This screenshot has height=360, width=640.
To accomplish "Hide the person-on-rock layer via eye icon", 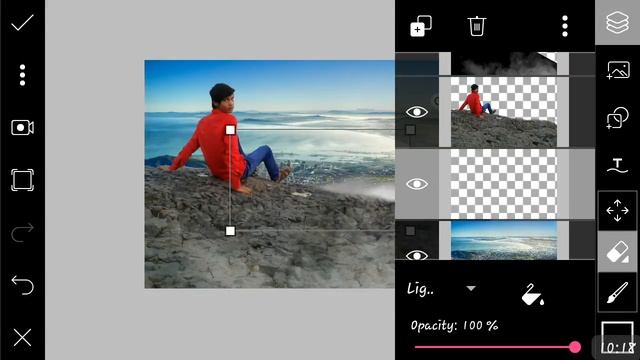I will click(x=417, y=112).
